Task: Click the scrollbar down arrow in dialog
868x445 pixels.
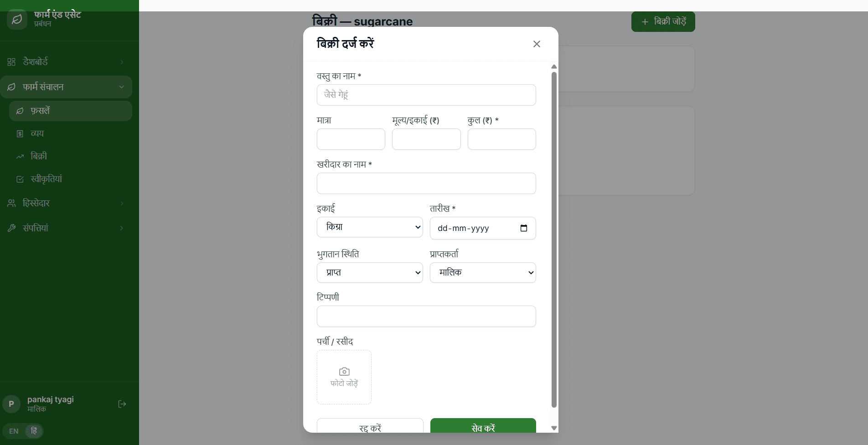Action: point(554,428)
